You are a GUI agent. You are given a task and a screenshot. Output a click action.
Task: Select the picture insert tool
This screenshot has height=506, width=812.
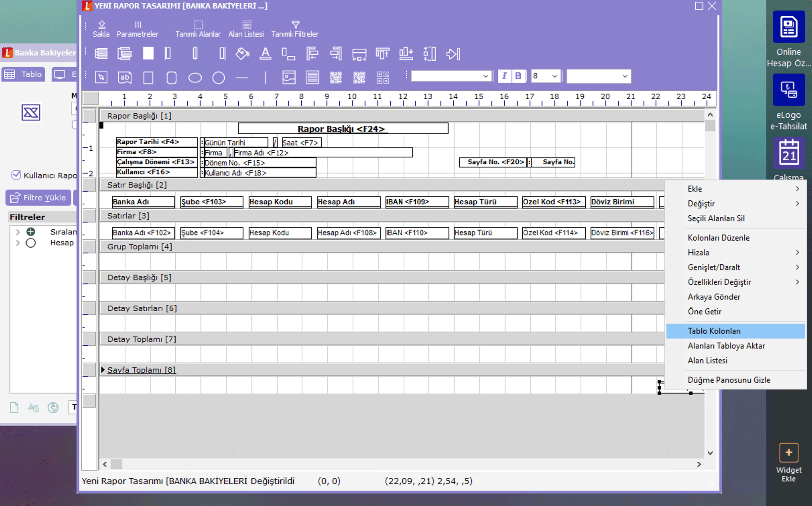[289, 78]
